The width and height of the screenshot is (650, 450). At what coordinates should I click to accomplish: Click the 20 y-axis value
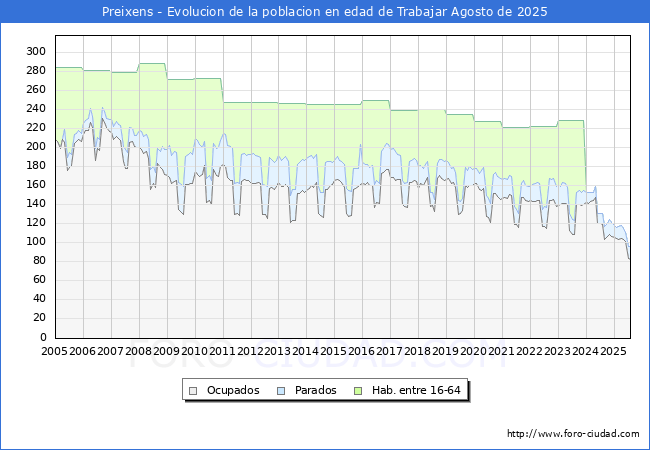point(39,318)
